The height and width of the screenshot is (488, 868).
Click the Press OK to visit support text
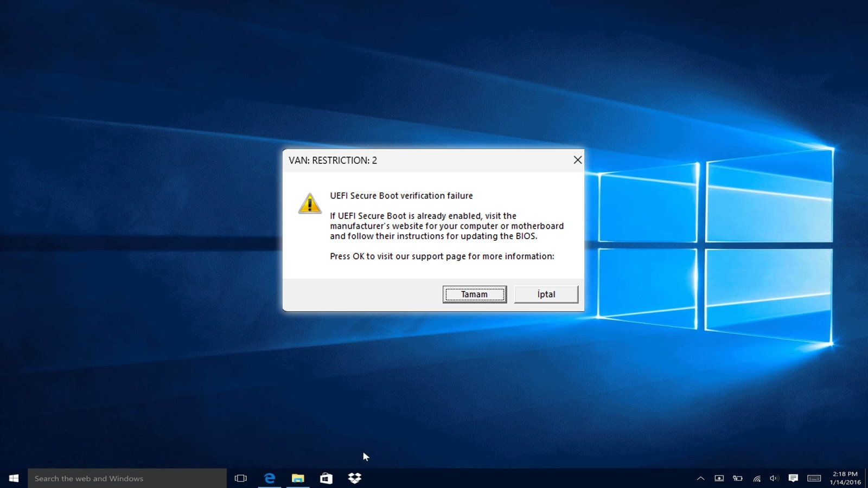point(442,256)
